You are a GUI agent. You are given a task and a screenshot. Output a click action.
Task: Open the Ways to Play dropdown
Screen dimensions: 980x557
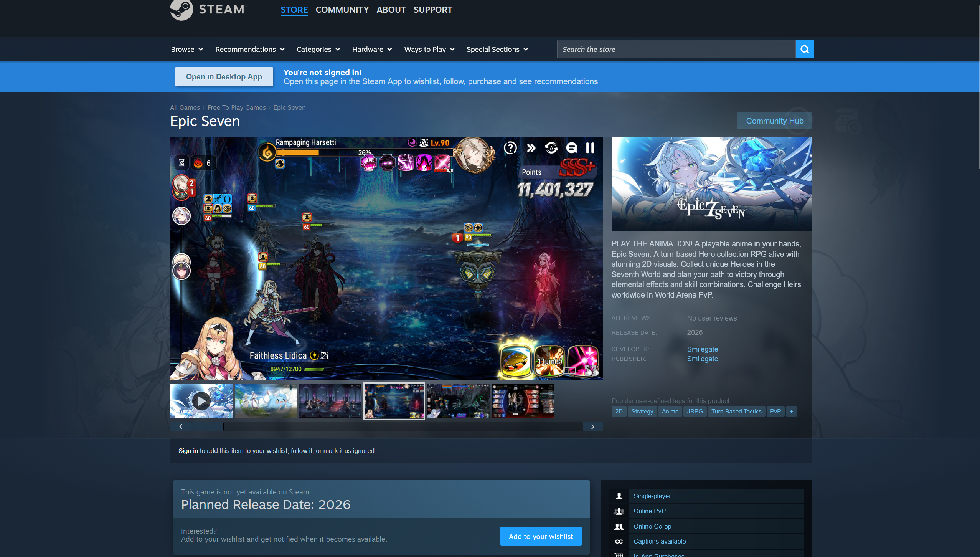point(429,49)
